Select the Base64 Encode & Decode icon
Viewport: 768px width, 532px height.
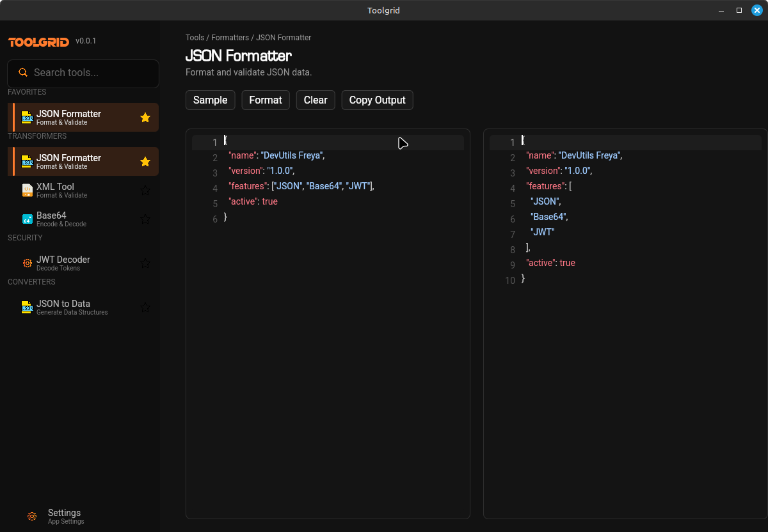27,219
